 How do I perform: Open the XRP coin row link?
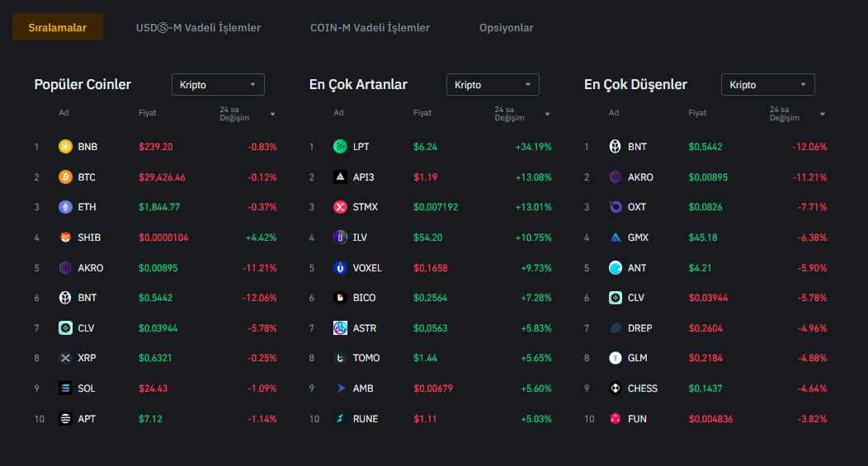87,358
